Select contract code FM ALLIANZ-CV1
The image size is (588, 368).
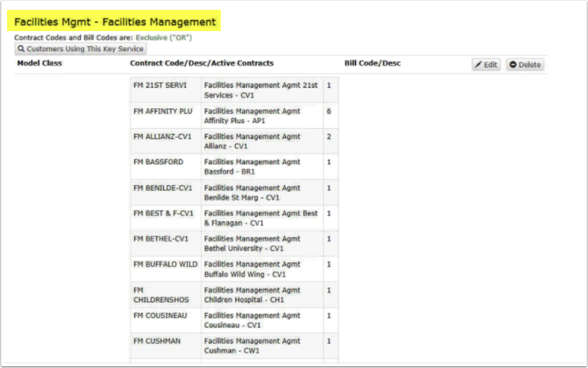click(x=162, y=137)
